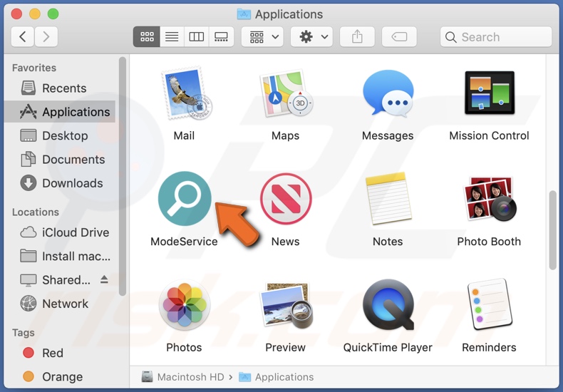This screenshot has width=563, height=392.
Task: Select the ModeService application icon
Action: tap(185, 199)
